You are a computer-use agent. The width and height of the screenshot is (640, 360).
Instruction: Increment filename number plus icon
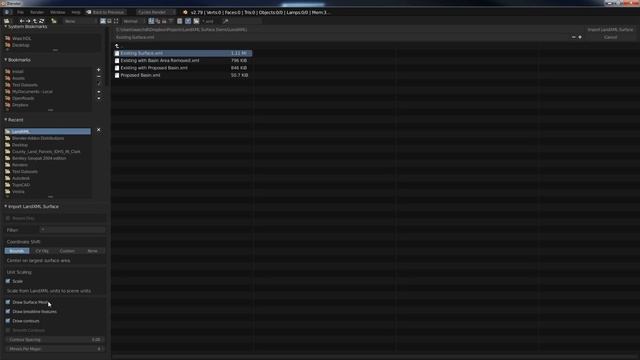580,37
